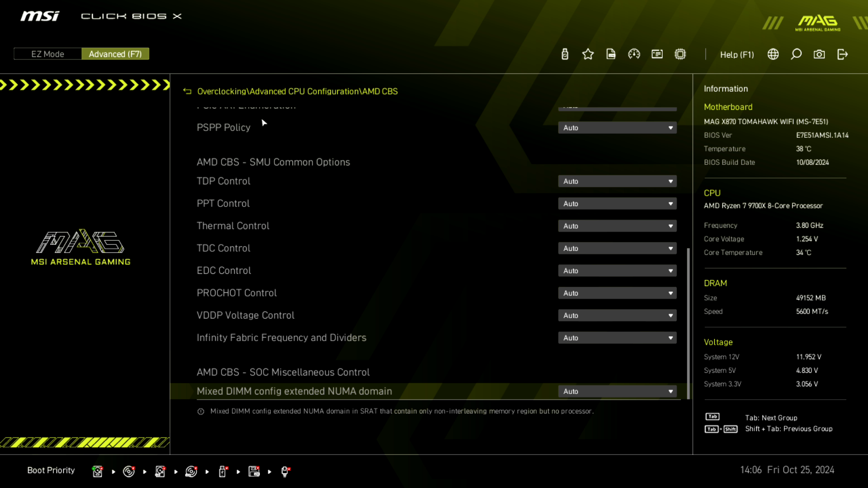Viewport: 868px width, 488px height.
Task: Click the floppy drive boot priority icon
Action: tap(254, 471)
